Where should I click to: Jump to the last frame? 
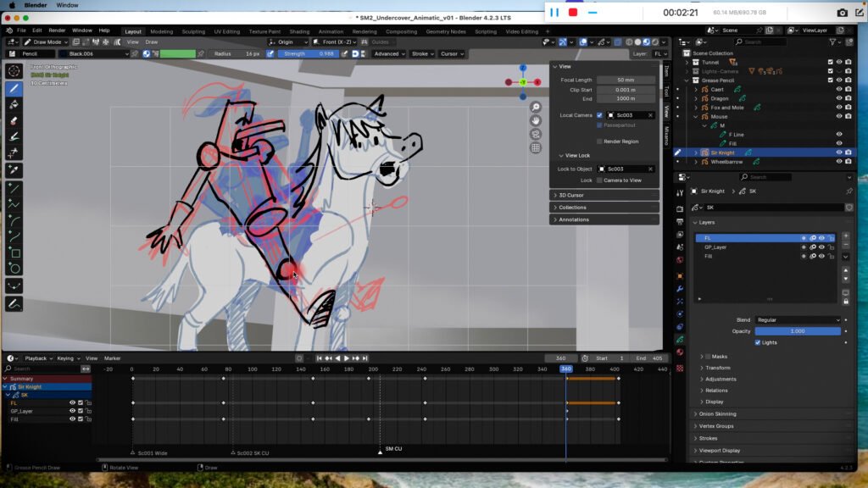pos(364,358)
